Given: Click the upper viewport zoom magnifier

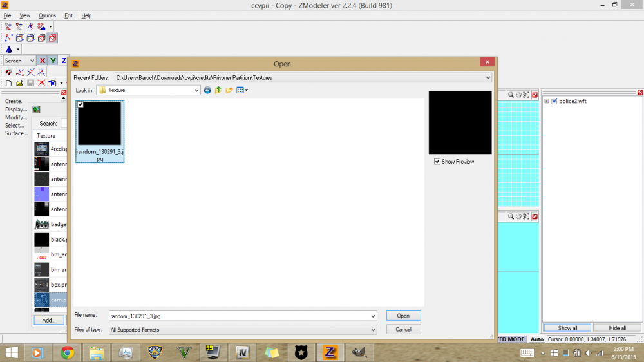Looking at the screenshot, I should click(511, 95).
